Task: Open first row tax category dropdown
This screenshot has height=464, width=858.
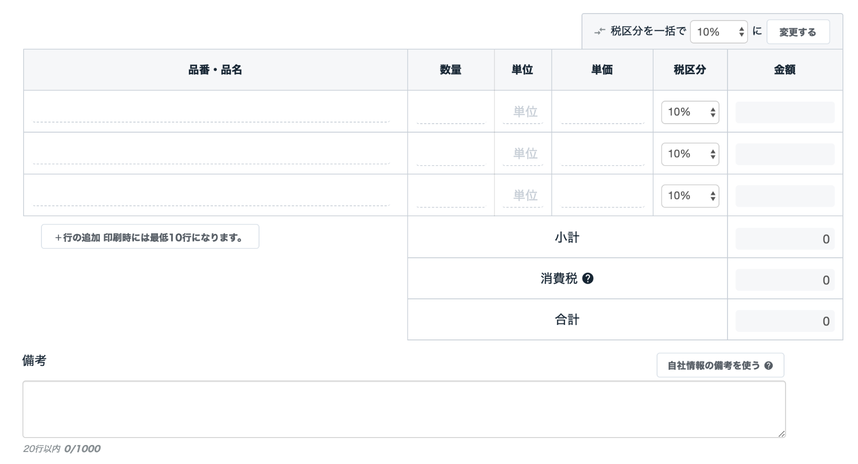Action: (x=689, y=112)
